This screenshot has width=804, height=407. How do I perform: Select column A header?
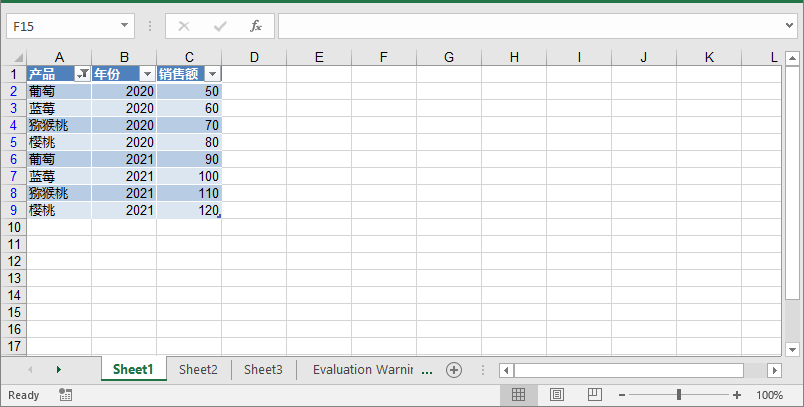[59, 57]
